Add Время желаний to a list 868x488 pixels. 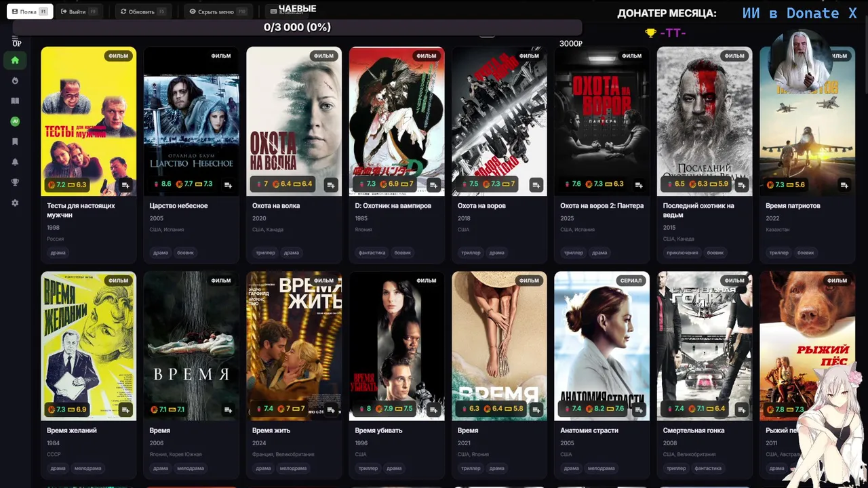tap(125, 410)
